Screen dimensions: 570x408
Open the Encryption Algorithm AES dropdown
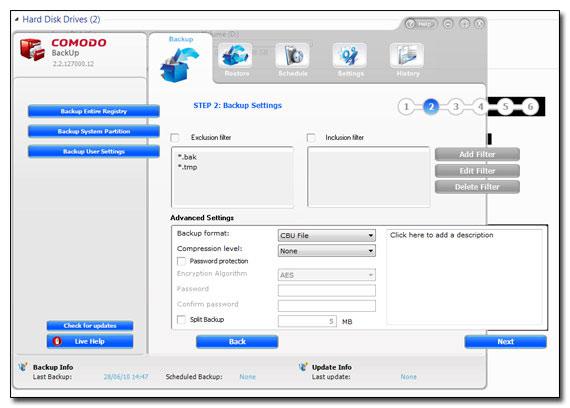click(x=326, y=275)
